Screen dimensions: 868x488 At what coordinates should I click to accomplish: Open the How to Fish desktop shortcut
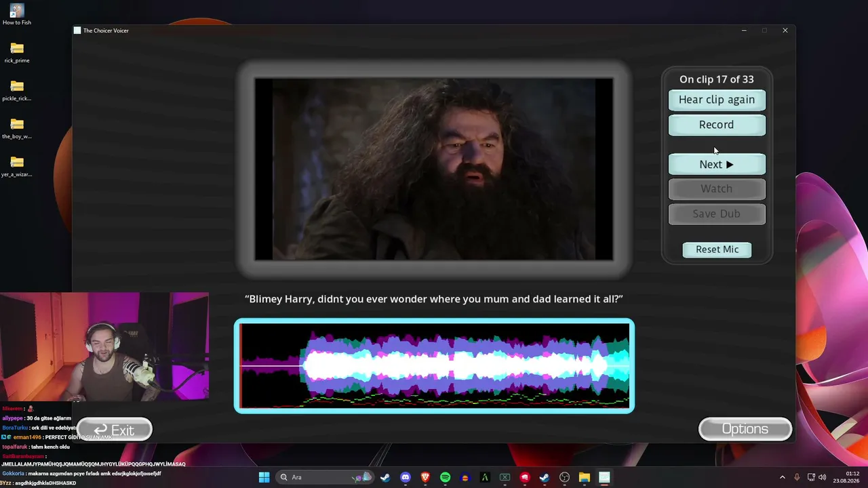click(17, 15)
